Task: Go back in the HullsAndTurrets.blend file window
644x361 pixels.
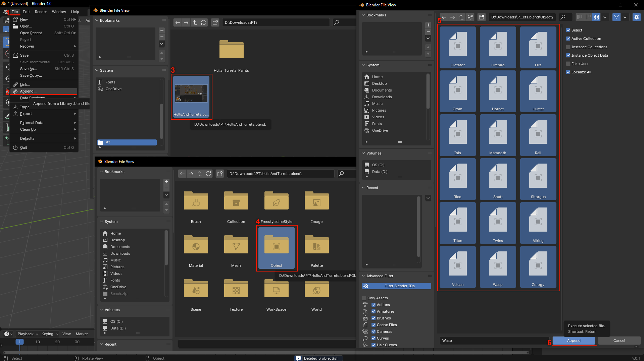Action: 182,174
